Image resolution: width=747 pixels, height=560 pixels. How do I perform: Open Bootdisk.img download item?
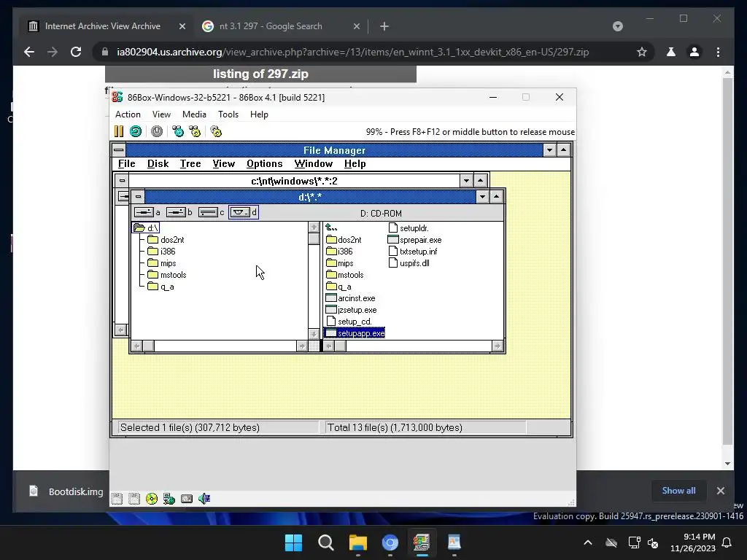click(x=66, y=491)
